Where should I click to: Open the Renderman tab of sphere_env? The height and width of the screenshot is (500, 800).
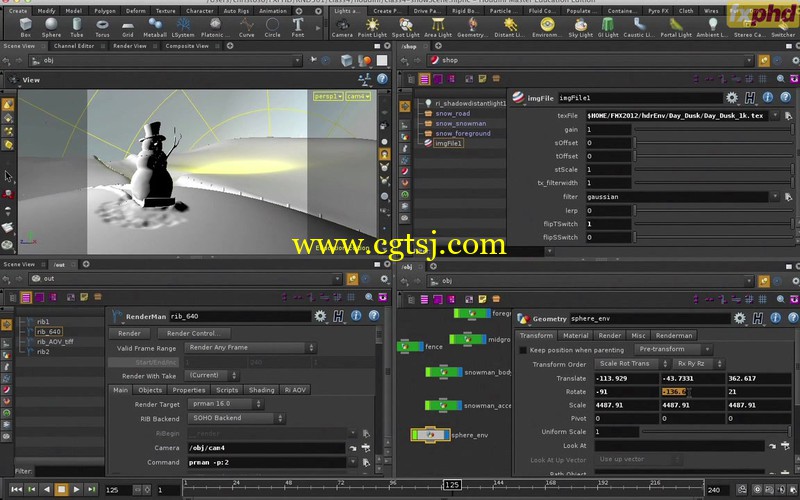[x=674, y=335]
